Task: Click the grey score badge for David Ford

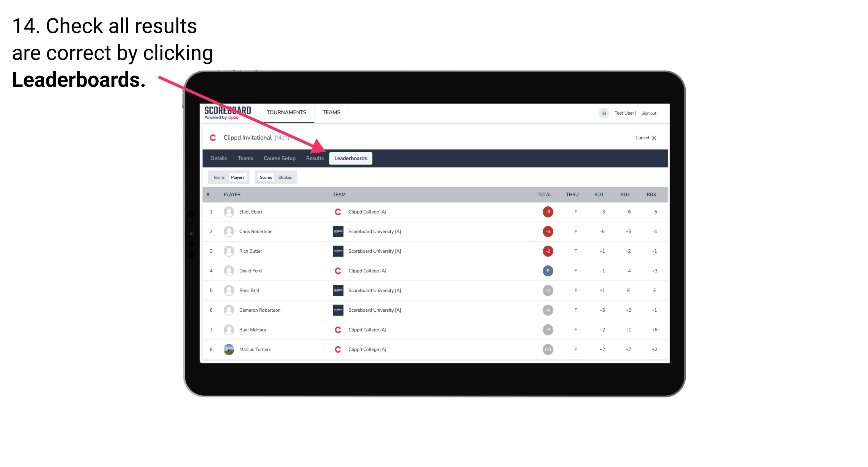Action: point(548,270)
